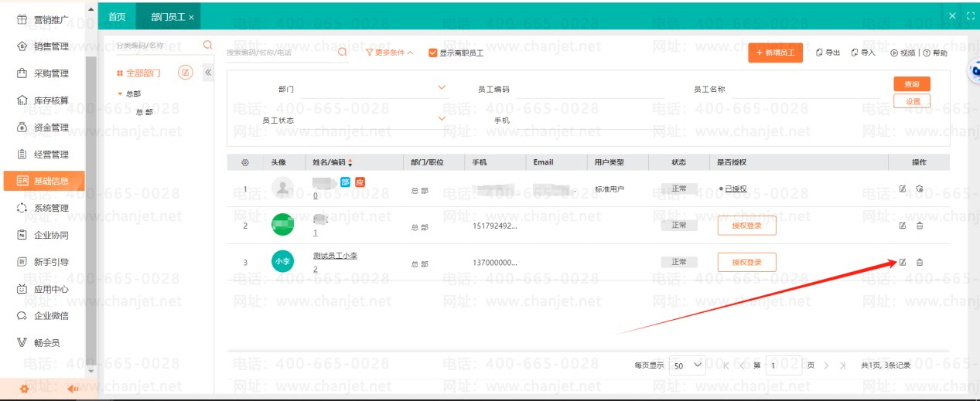Switch to the 首页 tab
The height and width of the screenshot is (401, 980).
tap(117, 16)
